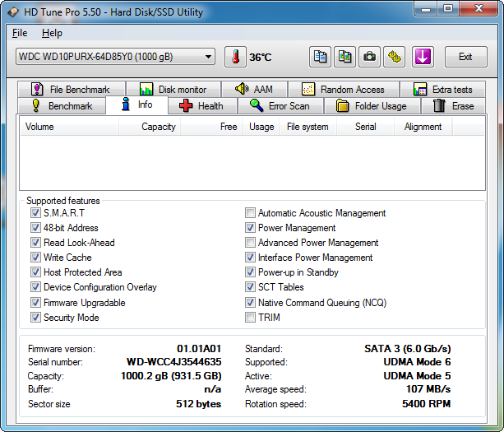Check Automatic Acoustic Management box
The image size is (504, 432).
[251, 213]
